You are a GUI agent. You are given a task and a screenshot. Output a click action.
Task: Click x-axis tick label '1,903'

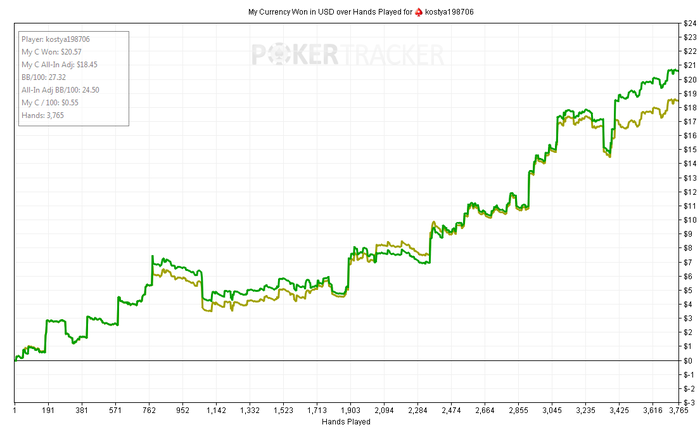(350, 410)
